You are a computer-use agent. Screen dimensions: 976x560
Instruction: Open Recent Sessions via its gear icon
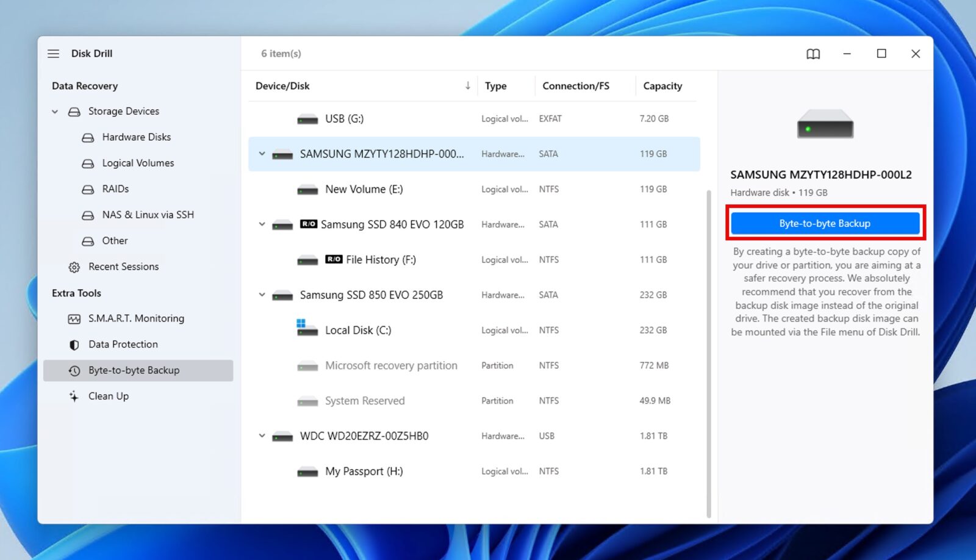tap(74, 267)
